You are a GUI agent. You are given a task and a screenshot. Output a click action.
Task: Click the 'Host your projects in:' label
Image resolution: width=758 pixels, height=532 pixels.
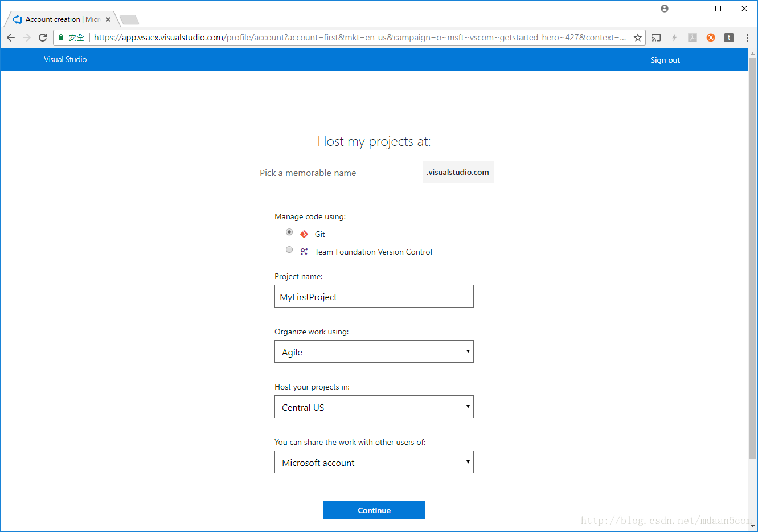point(312,387)
